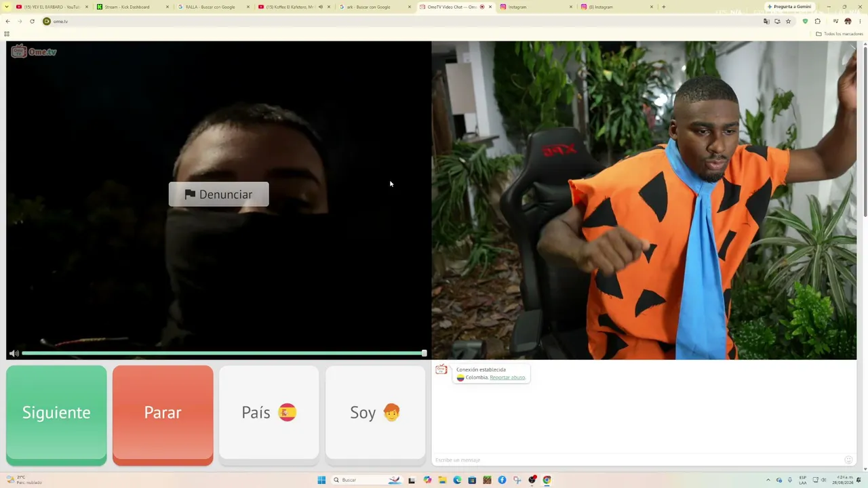Open the ESP LAA language switcher

point(803,480)
